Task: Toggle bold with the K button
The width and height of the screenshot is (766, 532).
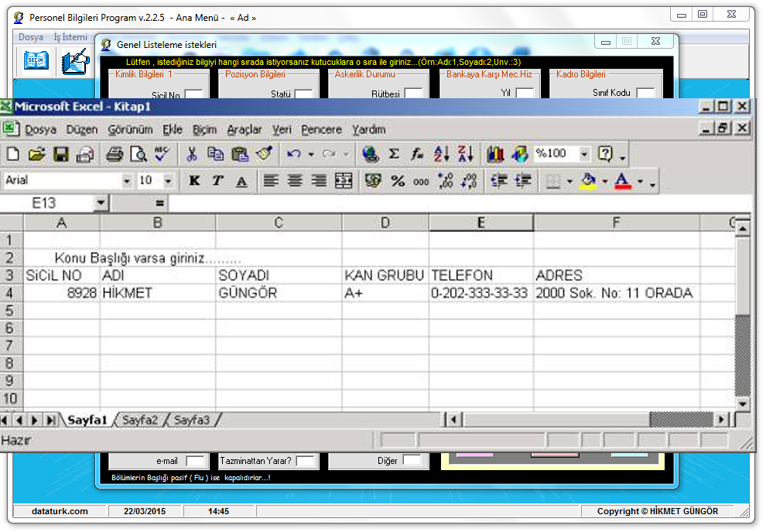Action: pos(194,181)
